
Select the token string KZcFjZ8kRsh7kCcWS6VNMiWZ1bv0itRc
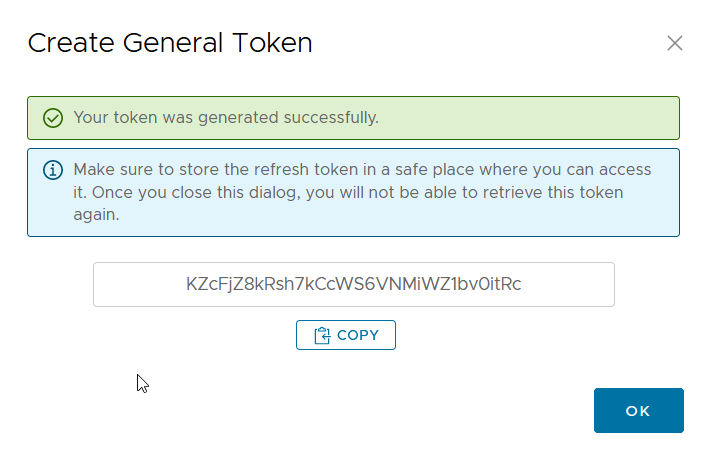(x=353, y=285)
